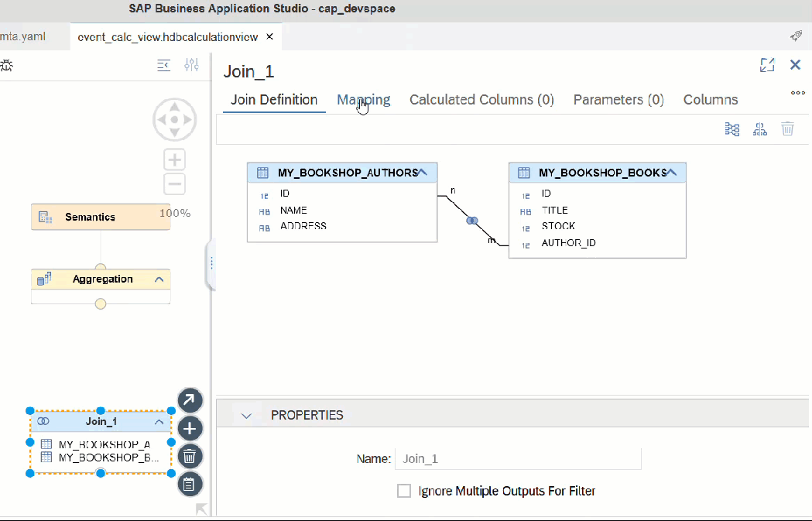Viewport: 812px width, 521px height.
Task: Collapse the Join_1 node chevron
Action: click(159, 422)
